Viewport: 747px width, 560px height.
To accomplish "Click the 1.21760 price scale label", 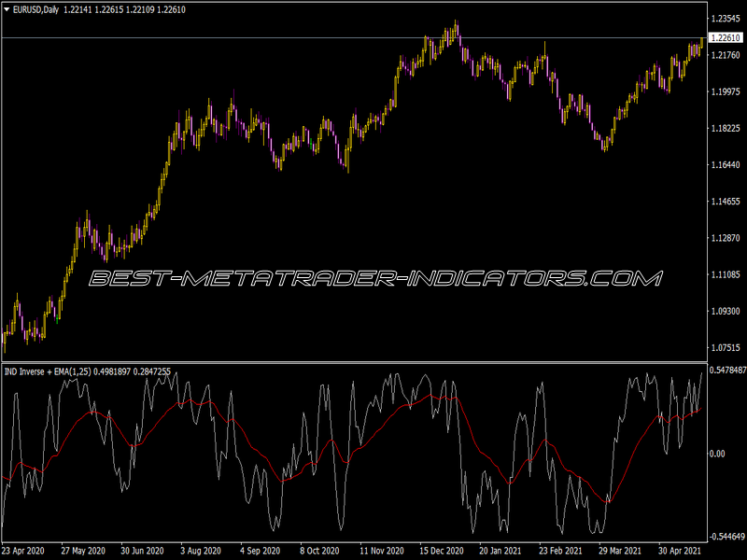I will (726, 55).
